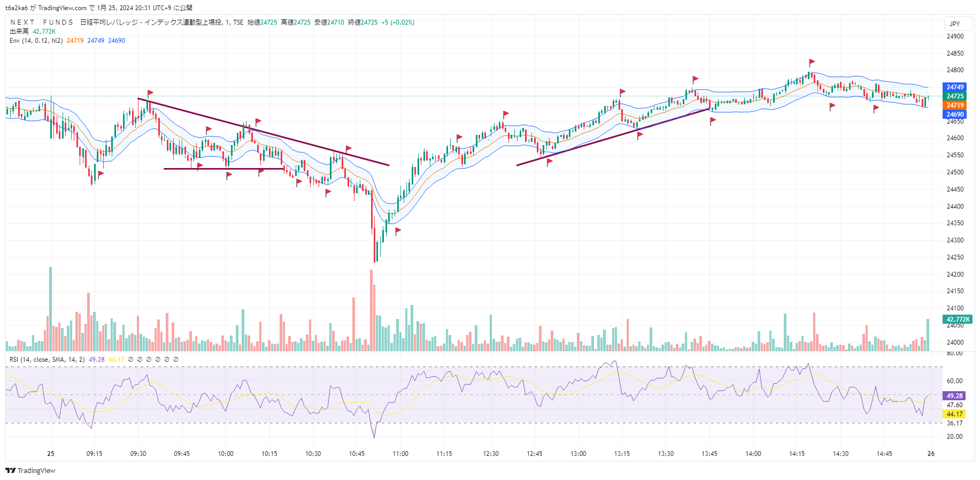Image resolution: width=980 pixels, height=480 pixels.
Task: Click the 11:00 label on the time axis
Action: coord(400,454)
